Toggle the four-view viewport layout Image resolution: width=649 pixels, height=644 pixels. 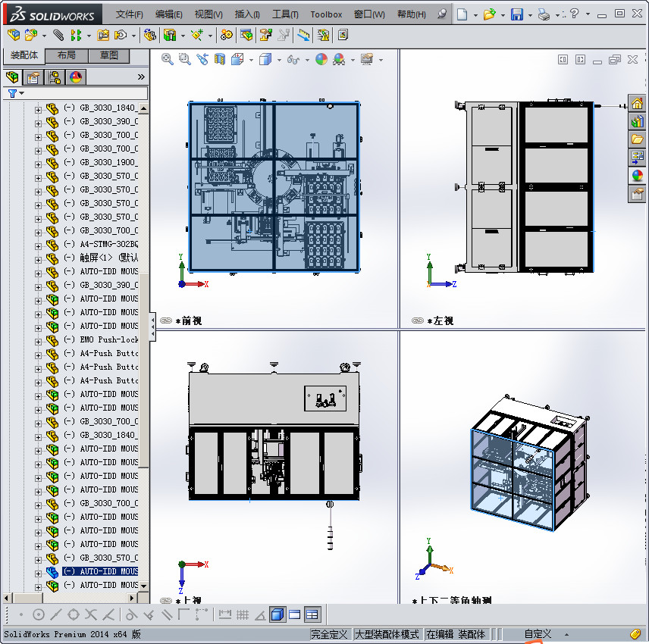click(312, 614)
